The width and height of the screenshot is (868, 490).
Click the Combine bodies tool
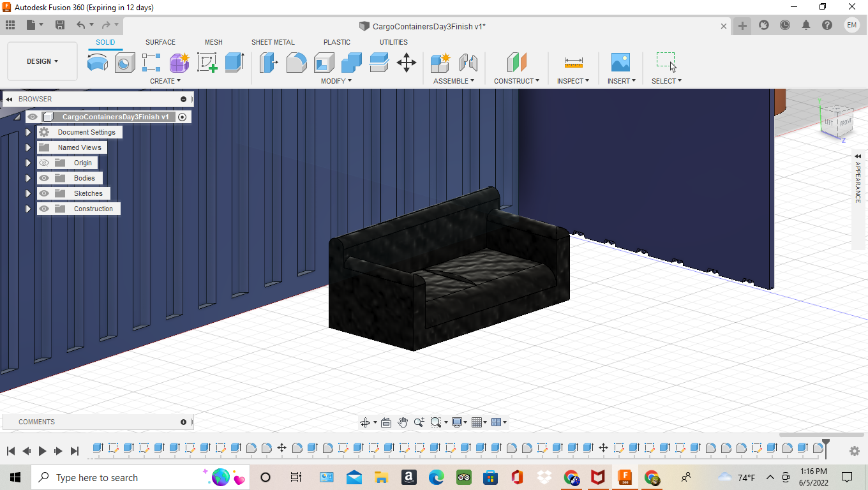tap(352, 63)
